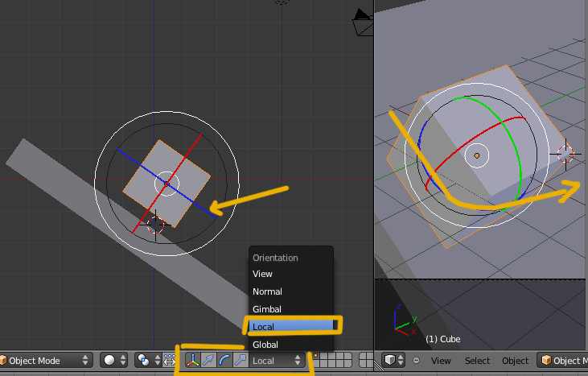
Task: Choose Local in the Orientation menu
Action: (291, 327)
